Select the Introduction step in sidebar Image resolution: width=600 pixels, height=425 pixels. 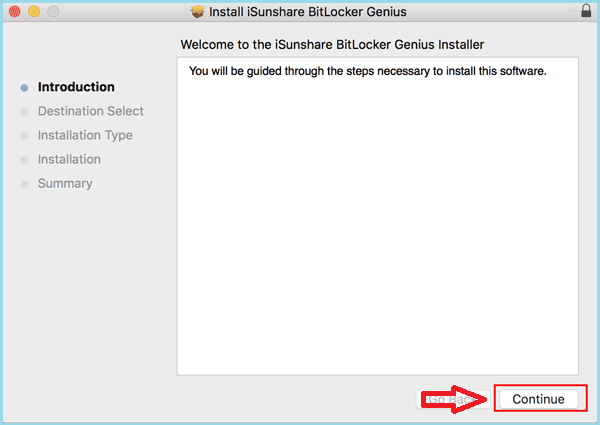coord(76,87)
